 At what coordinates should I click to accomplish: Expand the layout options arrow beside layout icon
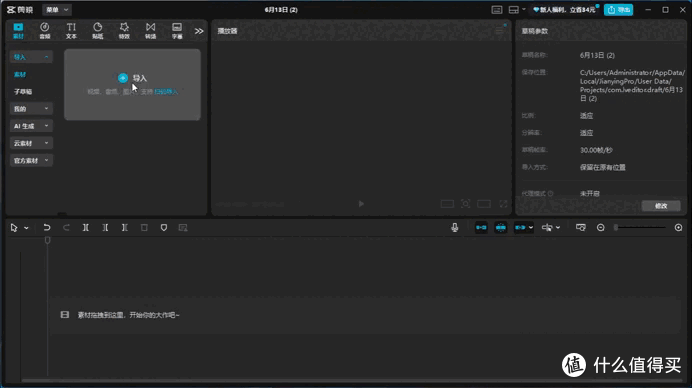click(524, 9)
